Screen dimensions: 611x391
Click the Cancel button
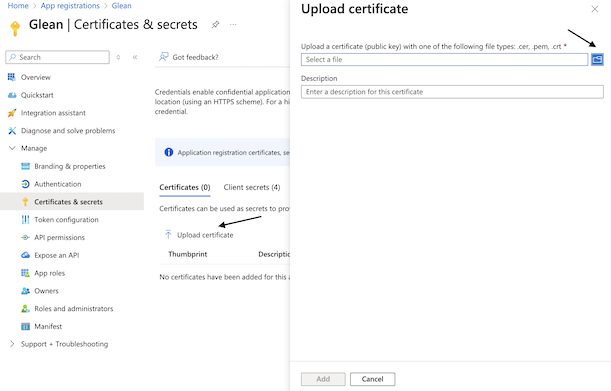pos(373,379)
